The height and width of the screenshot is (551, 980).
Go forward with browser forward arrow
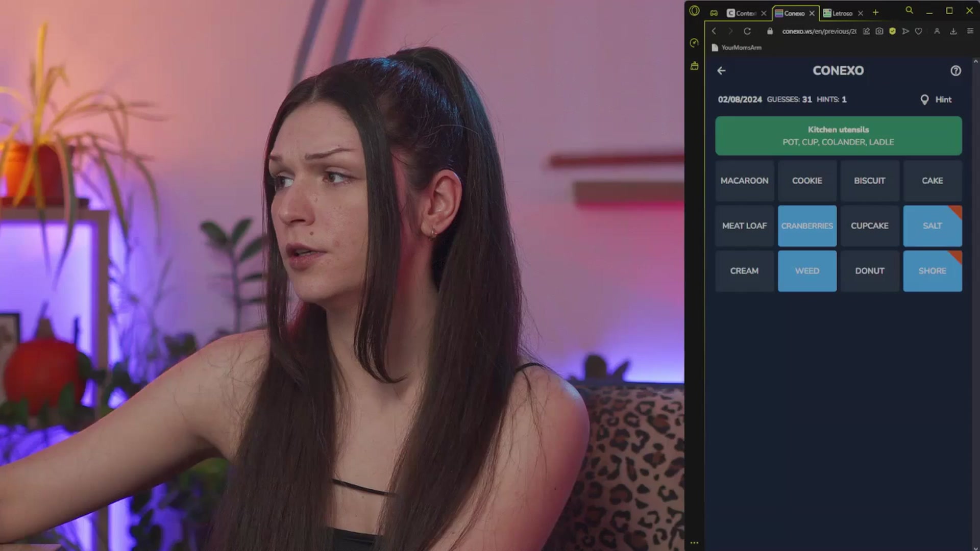click(x=730, y=31)
